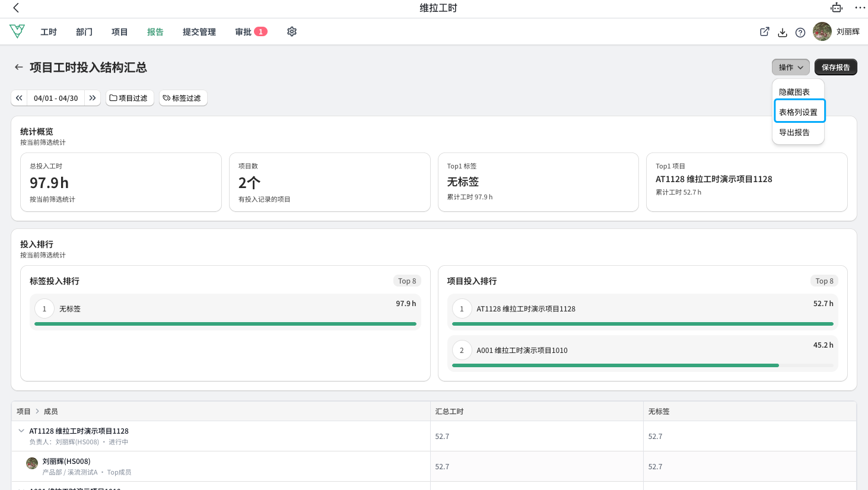Click the Top 8 badge in 项目投入排行
868x490 pixels.
(x=824, y=281)
